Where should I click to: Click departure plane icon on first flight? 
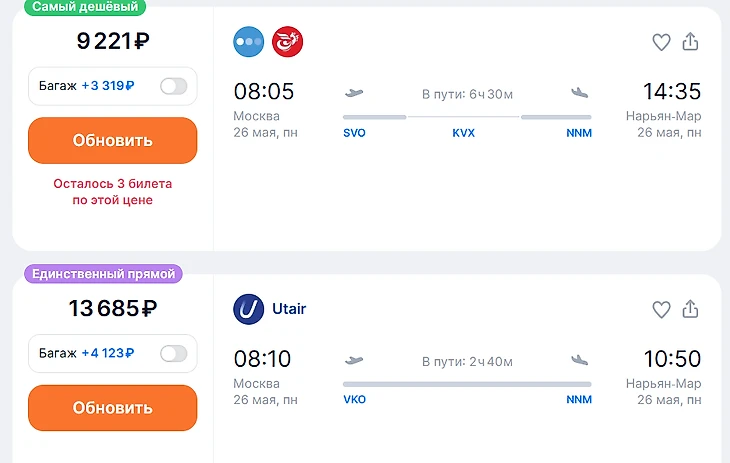click(353, 93)
